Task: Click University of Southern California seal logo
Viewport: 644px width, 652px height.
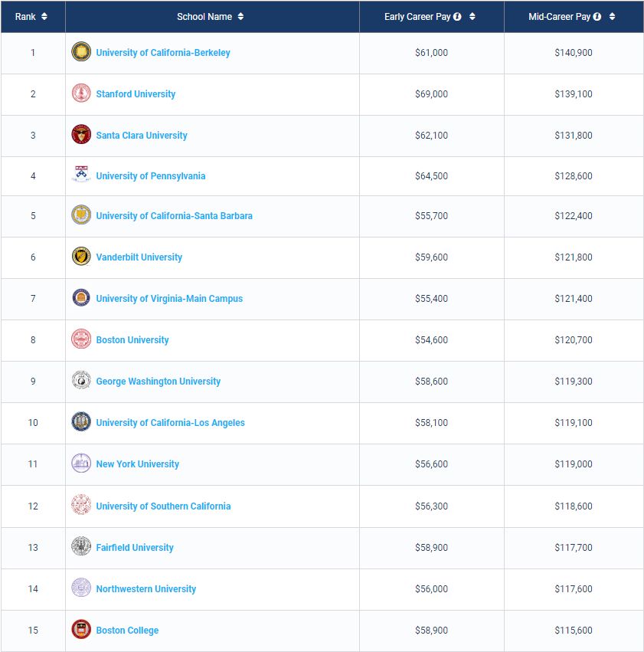Action: point(81,505)
